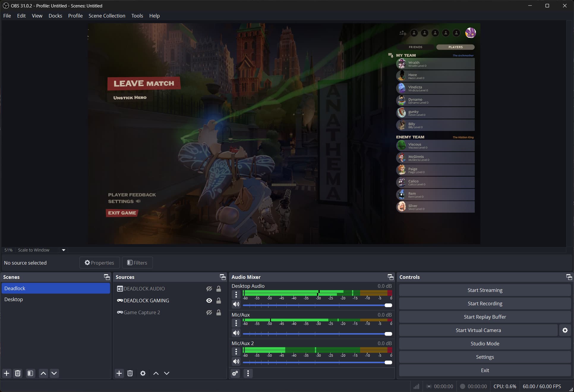
Task: Click the game capture icon beside DEADLOCK GAMING
Action: 120,301
